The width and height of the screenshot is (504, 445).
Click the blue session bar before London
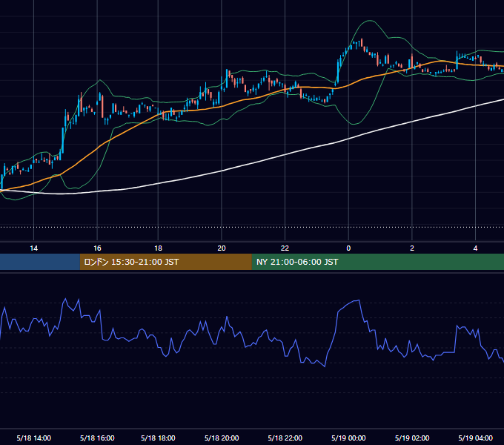[x=40, y=262]
